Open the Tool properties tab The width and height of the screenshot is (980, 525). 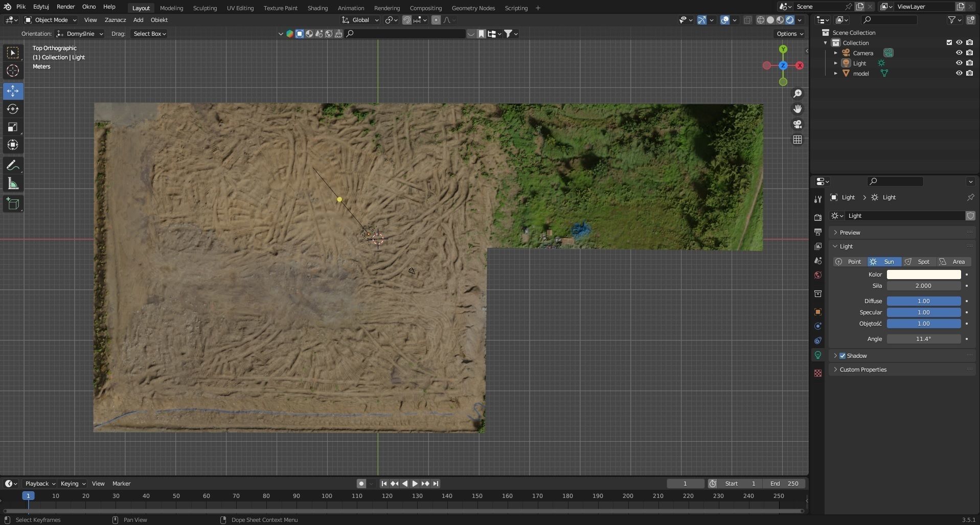818,199
